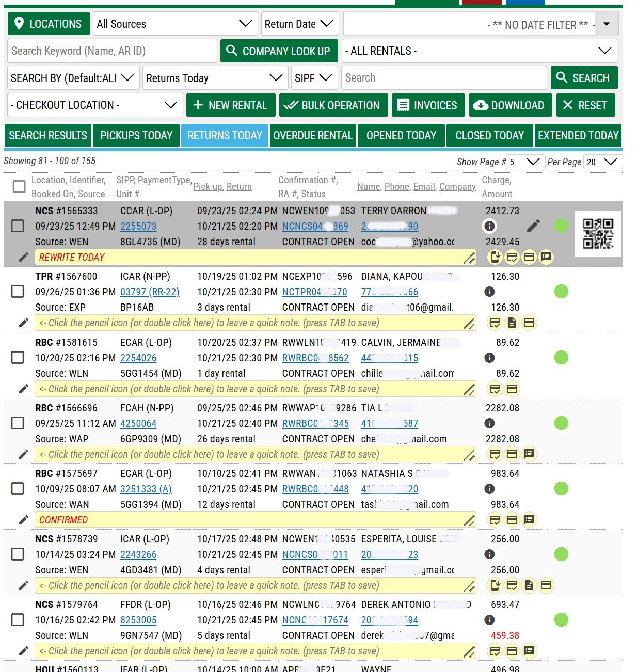The height and width of the screenshot is (672, 638).
Task: Open unit link 2255073
Action: point(138,226)
